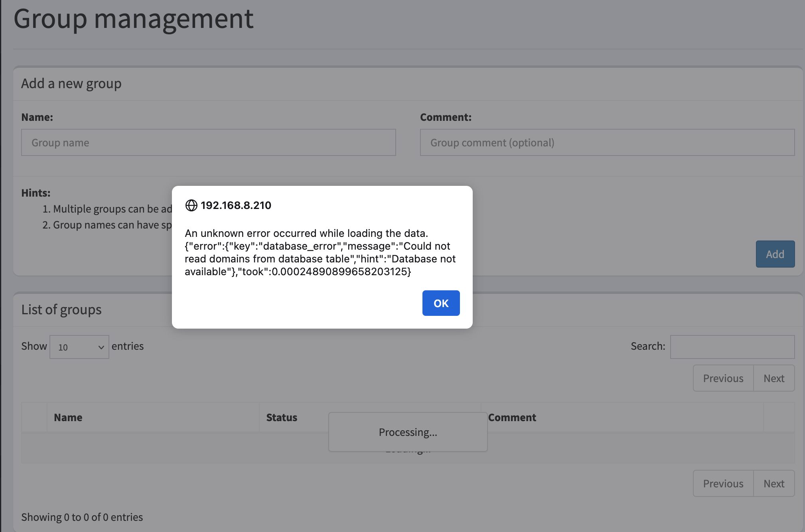Click Previous below the groups table
Image resolution: width=805 pixels, height=532 pixels.
coord(723,483)
